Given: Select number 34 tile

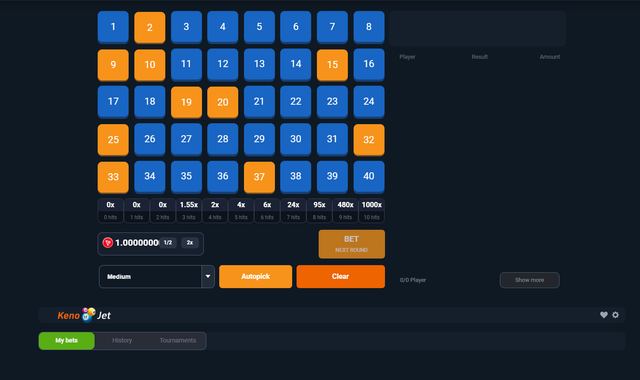Looking at the screenshot, I should pos(150,177).
